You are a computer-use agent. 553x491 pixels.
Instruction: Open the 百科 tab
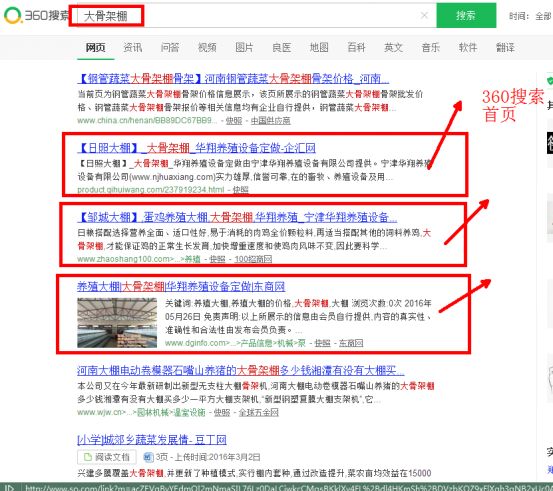(x=356, y=47)
